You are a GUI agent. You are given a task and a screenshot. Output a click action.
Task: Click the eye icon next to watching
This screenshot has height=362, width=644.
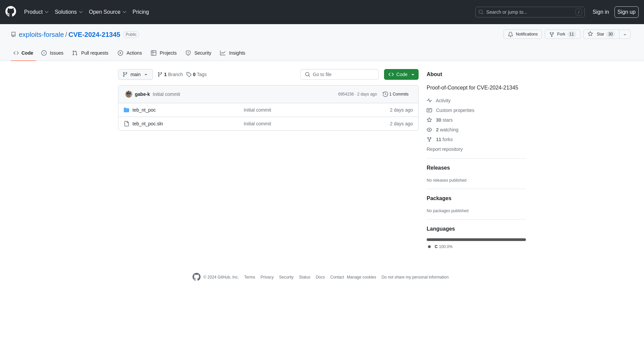click(x=429, y=130)
